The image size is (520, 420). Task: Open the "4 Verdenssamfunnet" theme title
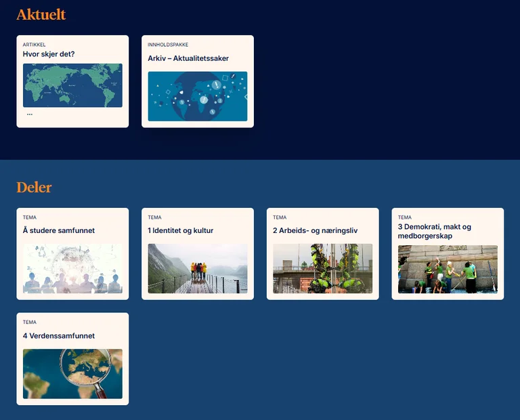pyautogui.click(x=59, y=336)
